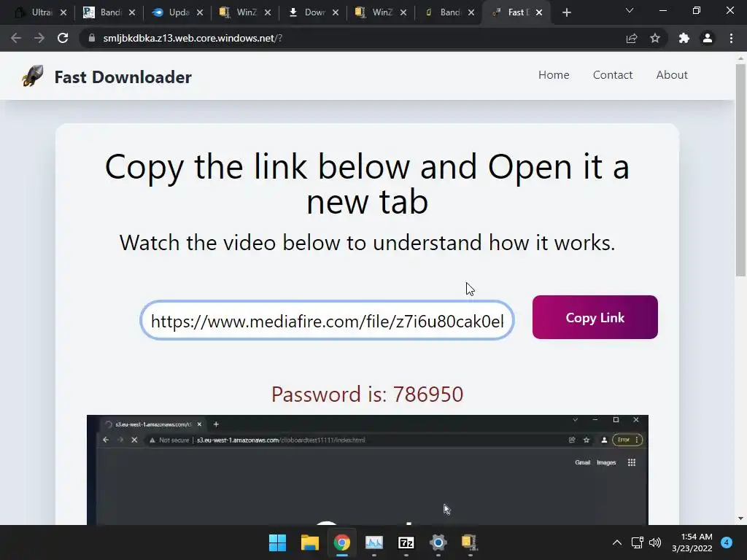Click the 'Password is: 786950' text
Screen dimensions: 747x560
[x=368, y=394]
